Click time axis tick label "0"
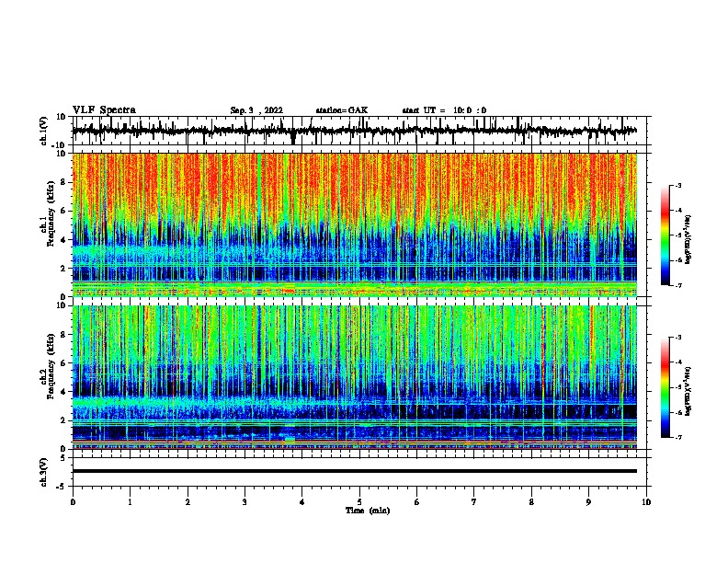The height and width of the screenshot is (563, 728). click(x=73, y=502)
